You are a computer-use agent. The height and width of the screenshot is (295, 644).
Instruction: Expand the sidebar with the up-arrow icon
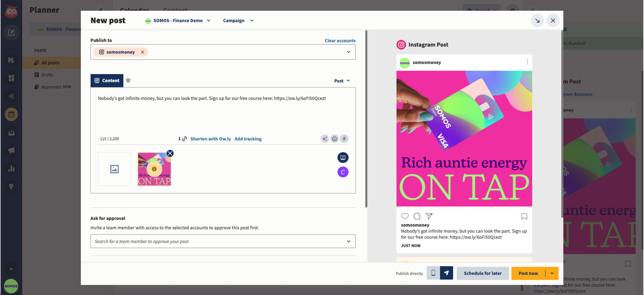11,269
